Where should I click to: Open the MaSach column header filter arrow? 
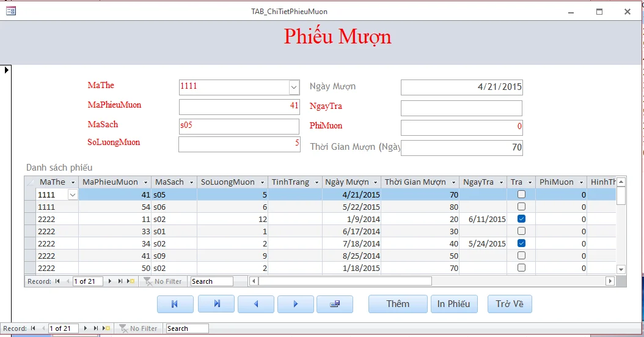pos(192,182)
